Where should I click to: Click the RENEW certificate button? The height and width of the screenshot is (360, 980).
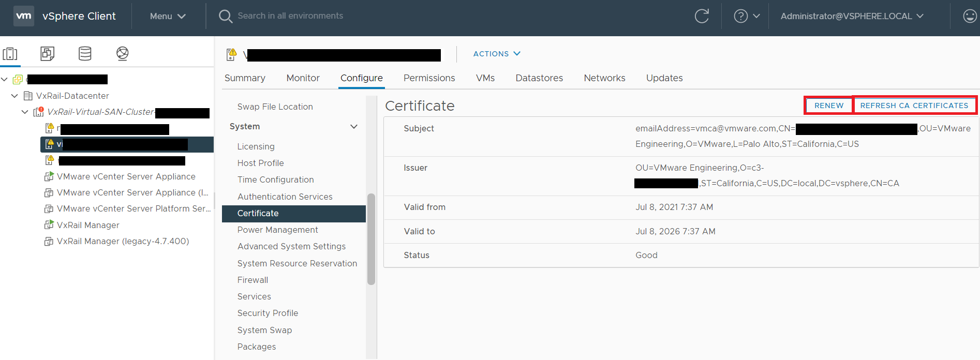point(829,106)
